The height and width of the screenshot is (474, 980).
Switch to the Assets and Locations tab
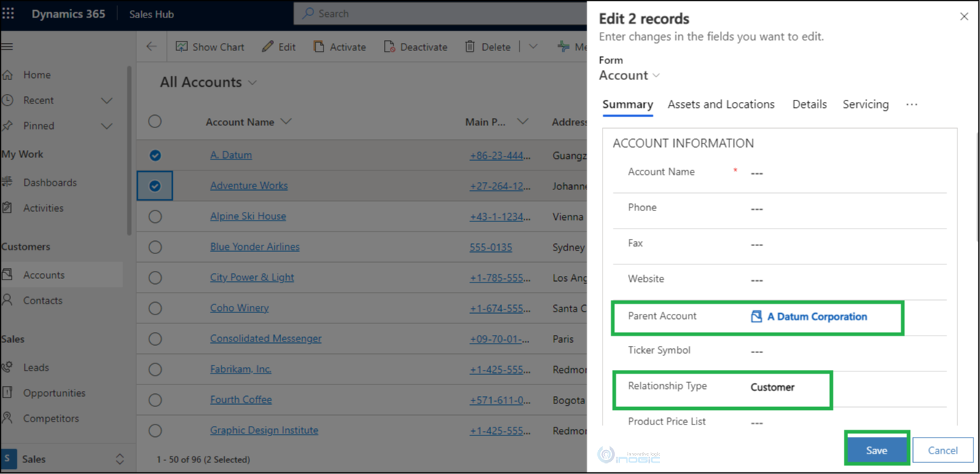[721, 104]
